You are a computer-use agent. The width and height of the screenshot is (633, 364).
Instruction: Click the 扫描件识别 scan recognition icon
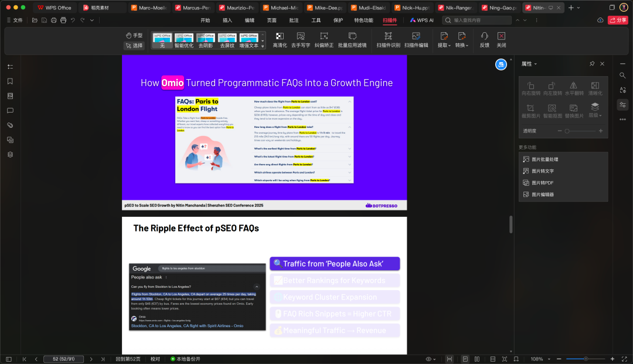tap(388, 40)
